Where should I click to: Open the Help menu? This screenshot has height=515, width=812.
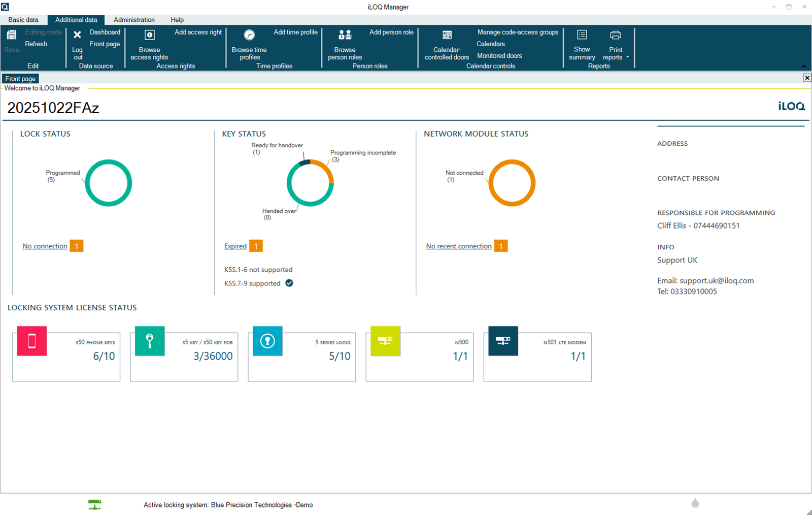point(177,20)
